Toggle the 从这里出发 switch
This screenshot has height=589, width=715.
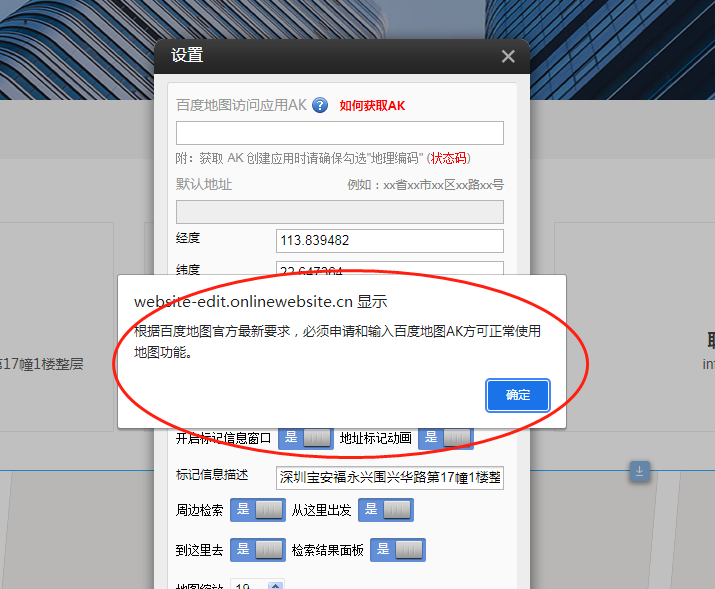(386, 510)
